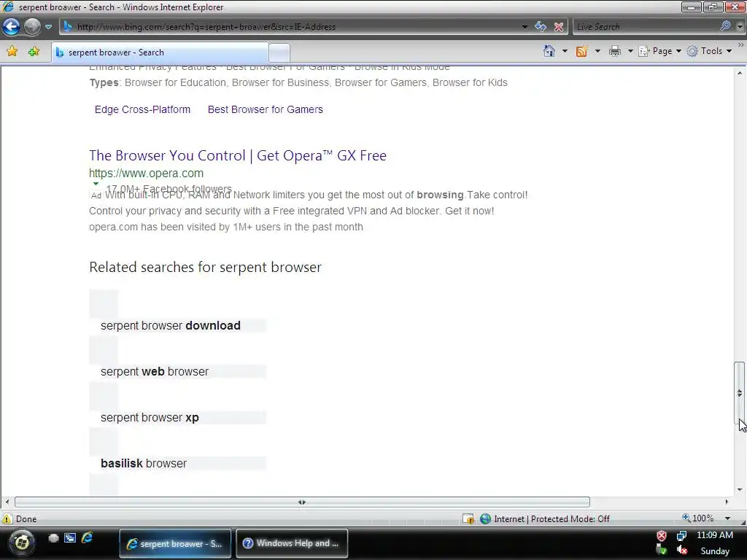Expand the Print options dropdown arrow
747x560 pixels.
point(630,51)
